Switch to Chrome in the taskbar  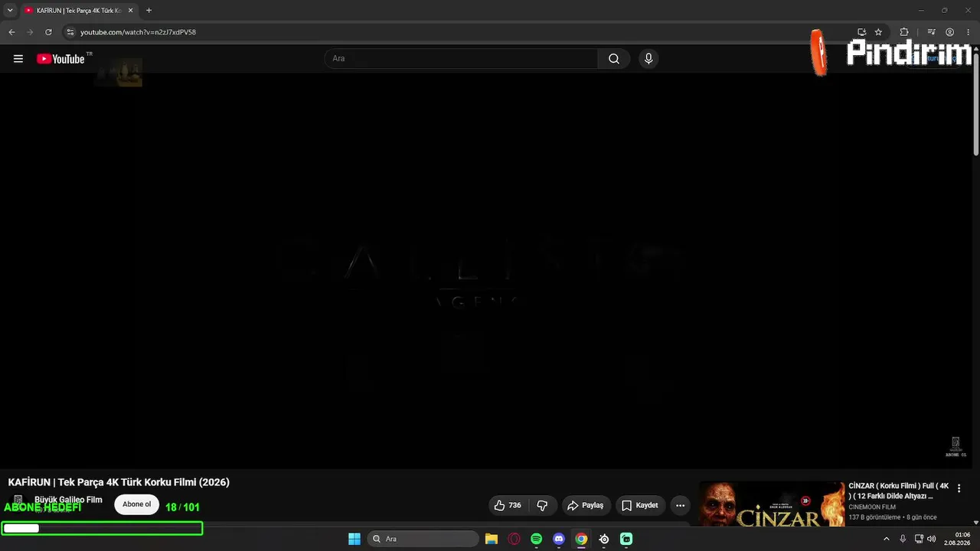581,539
